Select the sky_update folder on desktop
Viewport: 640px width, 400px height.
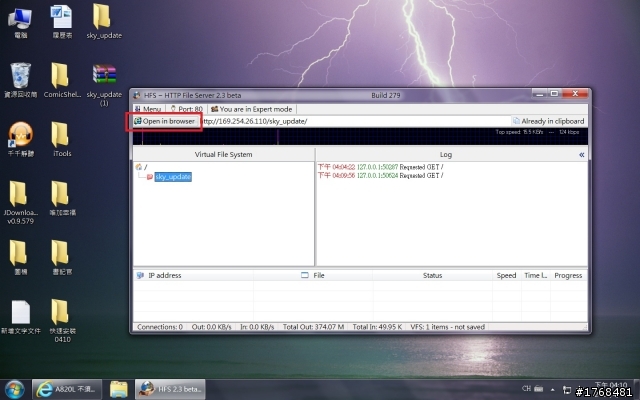(104, 22)
